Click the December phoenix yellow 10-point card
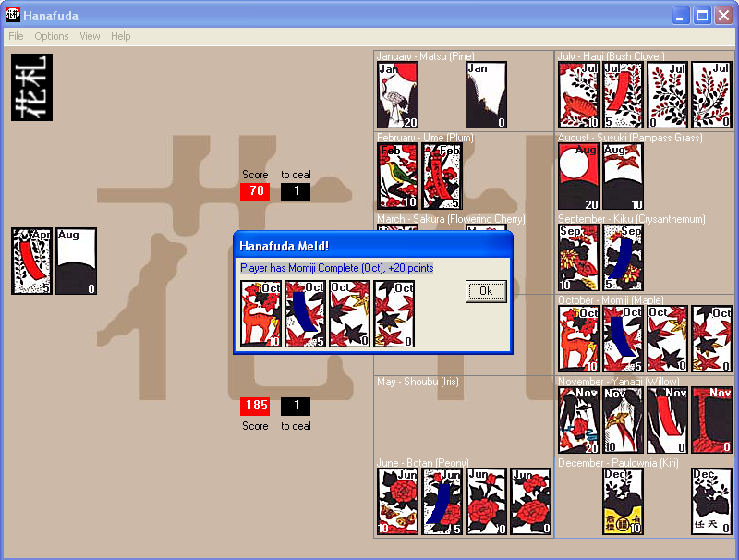Image resolution: width=739 pixels, height=560 pixels. pyautogui.click(x=623, y=501)
